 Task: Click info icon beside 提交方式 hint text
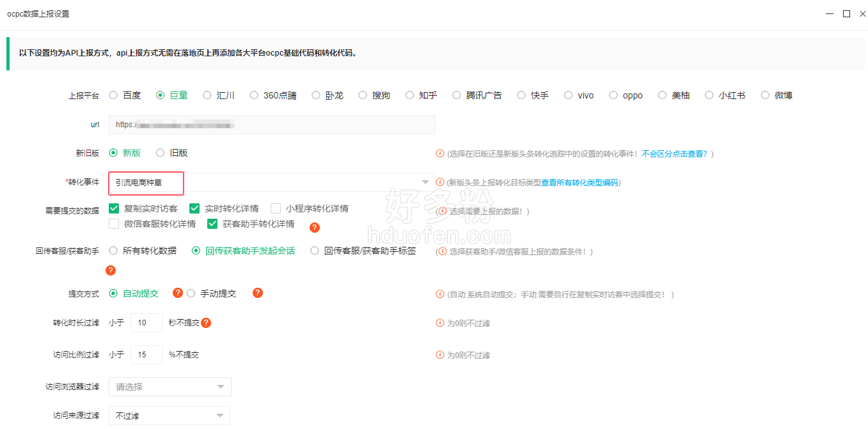(x=440, y=294)
